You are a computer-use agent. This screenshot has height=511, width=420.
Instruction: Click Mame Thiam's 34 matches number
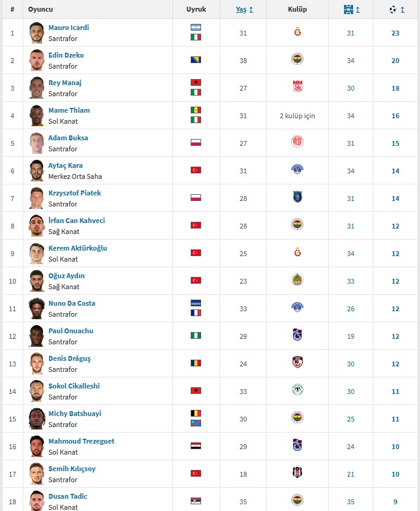tap(351, 116)
